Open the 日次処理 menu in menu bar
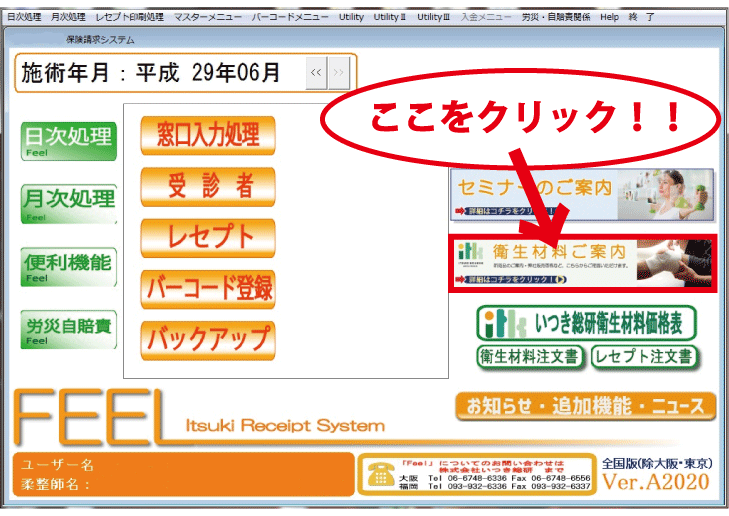Image resolution: width=729 pixels, height=516 pixels. (x=24, y=17)
